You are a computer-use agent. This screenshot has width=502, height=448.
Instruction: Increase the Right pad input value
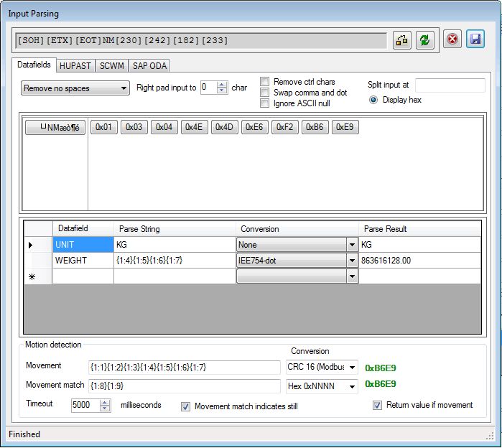(222, 85)
